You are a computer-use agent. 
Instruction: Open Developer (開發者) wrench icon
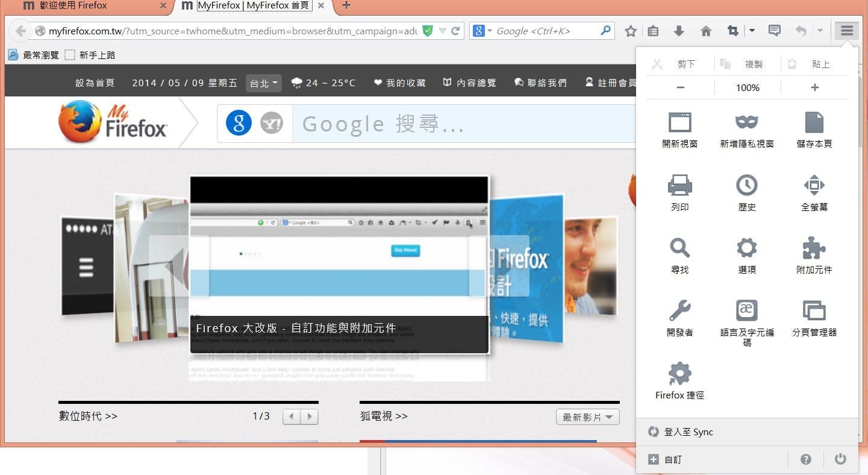680,318
